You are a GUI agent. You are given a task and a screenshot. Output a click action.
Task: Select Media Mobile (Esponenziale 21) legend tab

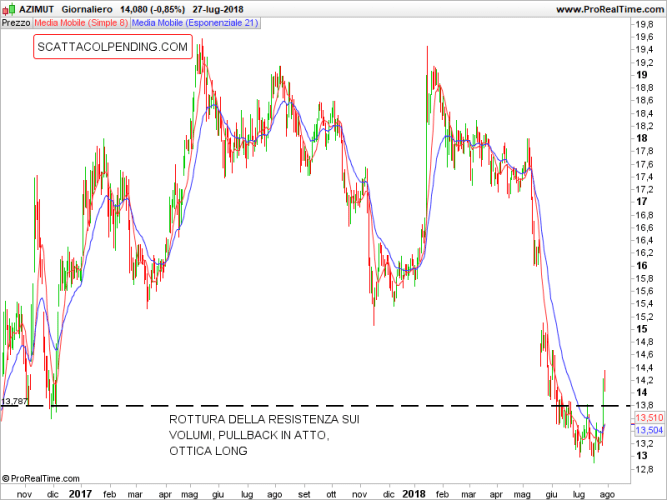(x=195, y=23)
